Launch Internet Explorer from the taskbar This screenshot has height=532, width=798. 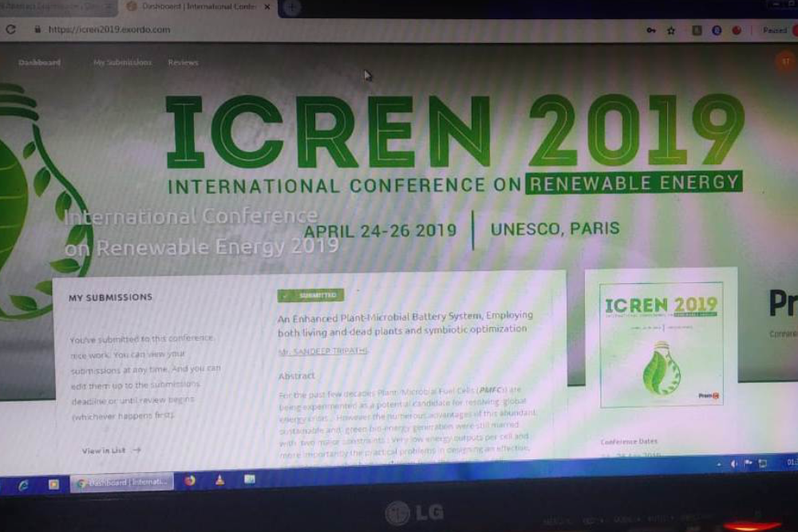[24, 484]
